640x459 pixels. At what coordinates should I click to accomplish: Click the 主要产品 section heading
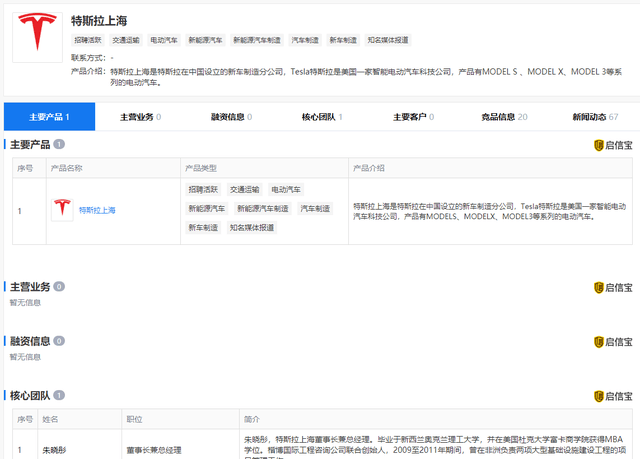[x=30, y=144]
